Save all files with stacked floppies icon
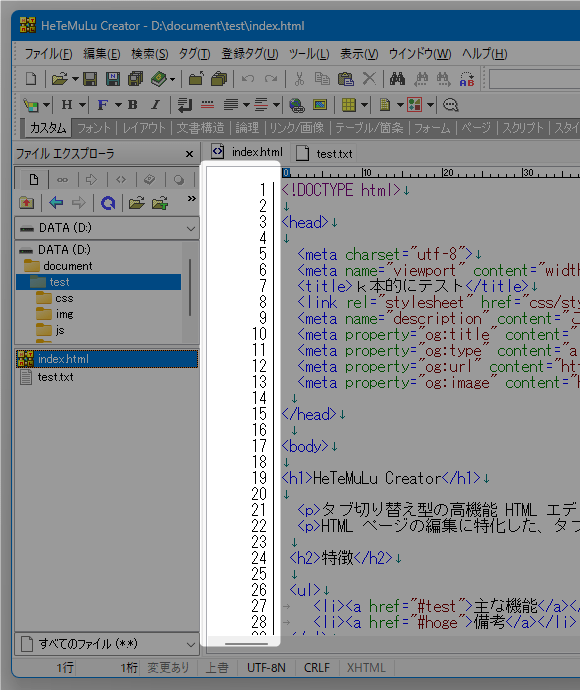This screenshot has height=690, width=580. [136, 79]
